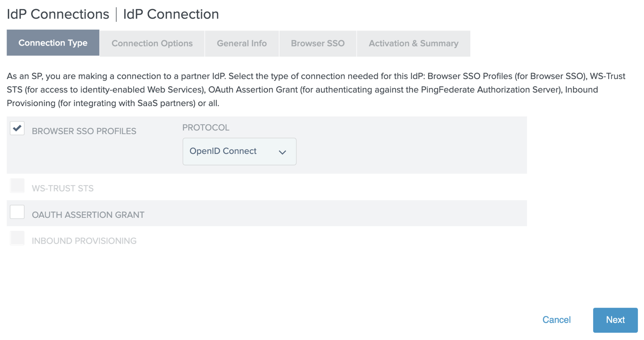
Task: Click the Browser SSO Profiles label
Action: pos(84,131)
